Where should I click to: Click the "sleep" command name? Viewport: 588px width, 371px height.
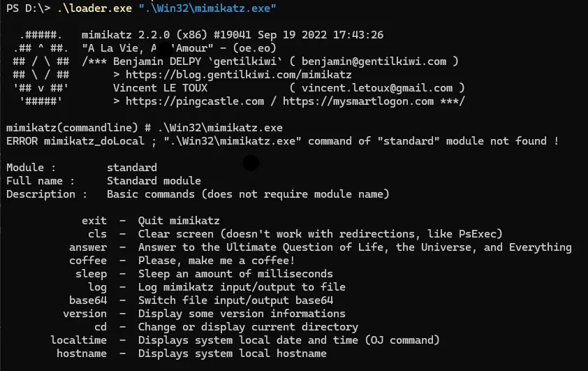[91, 274]
